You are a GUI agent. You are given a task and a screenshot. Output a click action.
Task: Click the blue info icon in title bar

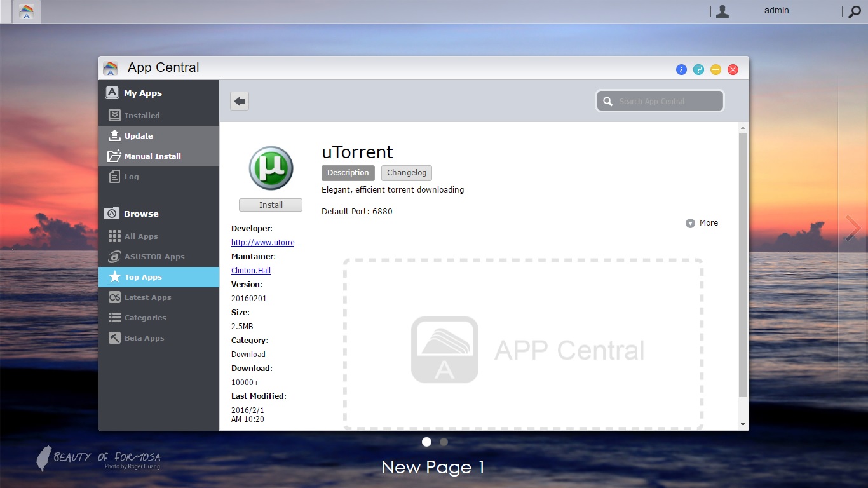pos(681,70)
